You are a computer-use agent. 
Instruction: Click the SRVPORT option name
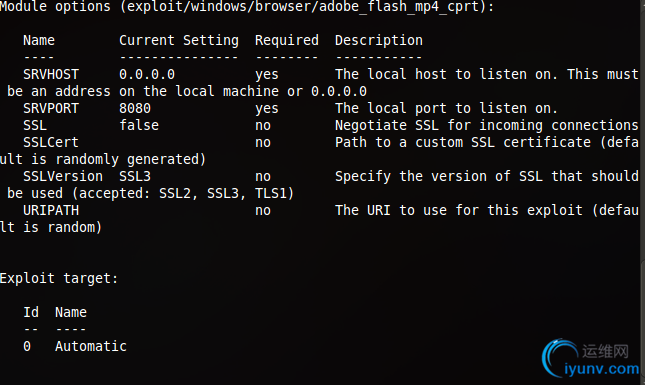[x=51, y=109]
